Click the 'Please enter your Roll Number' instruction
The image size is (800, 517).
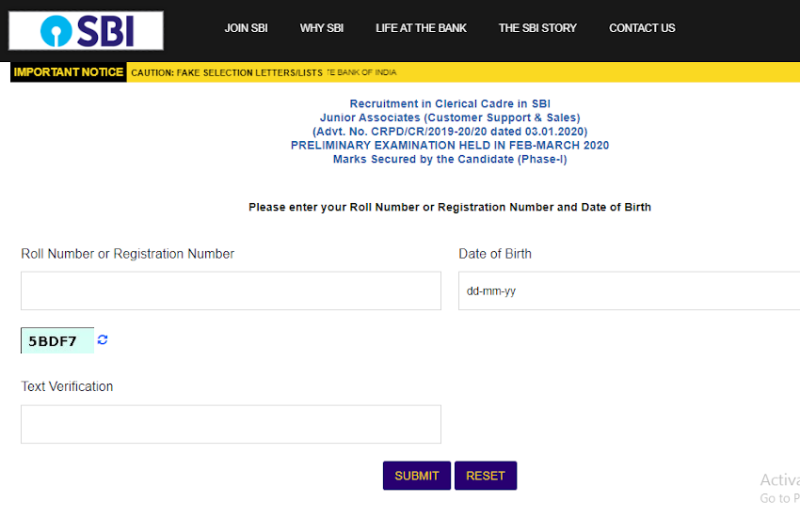coord(450,207)
